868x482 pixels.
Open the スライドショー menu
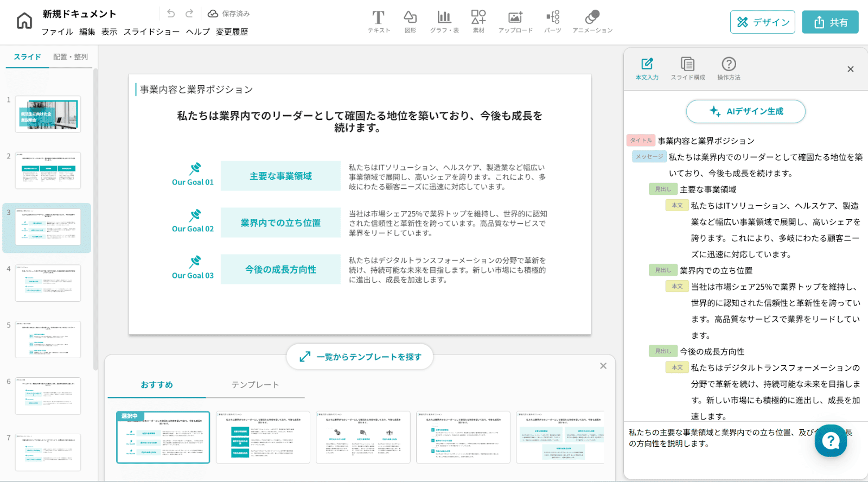(x=151, y=32)
